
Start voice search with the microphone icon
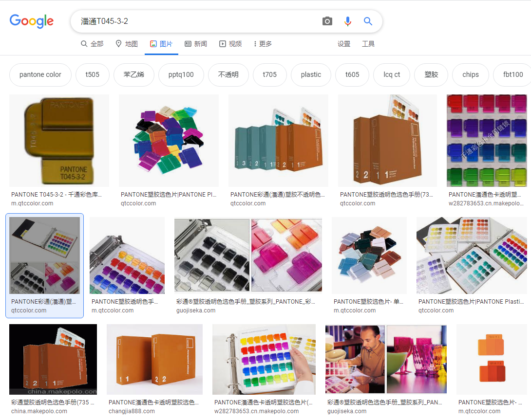(x=347, y=20)
